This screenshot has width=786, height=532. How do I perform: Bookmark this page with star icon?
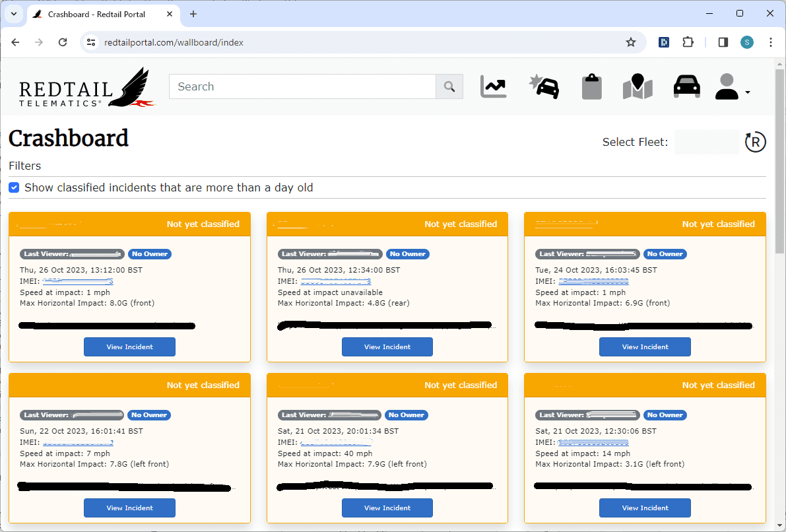pos(631,42)
